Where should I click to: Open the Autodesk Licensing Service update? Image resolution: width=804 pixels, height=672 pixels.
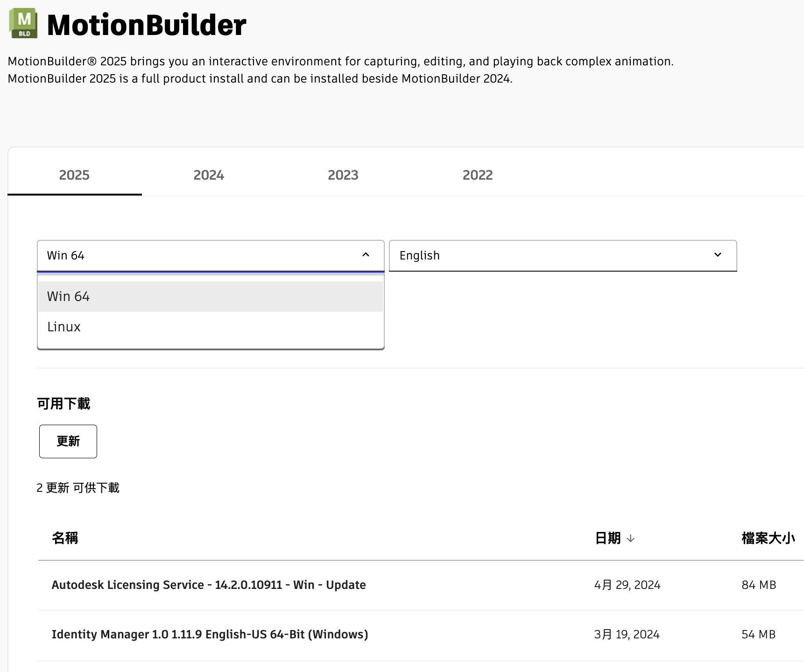pyautogui.click(x=209, y=585)
